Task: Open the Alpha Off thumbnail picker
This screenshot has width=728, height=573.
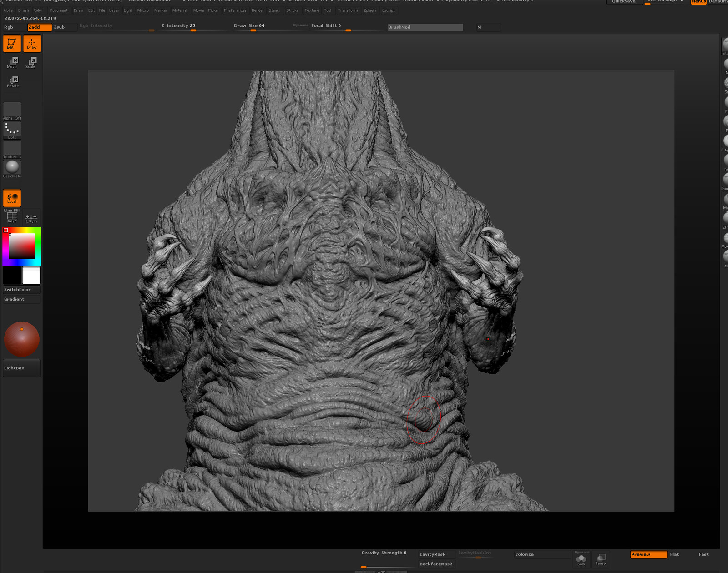Action: click(12, 111)
